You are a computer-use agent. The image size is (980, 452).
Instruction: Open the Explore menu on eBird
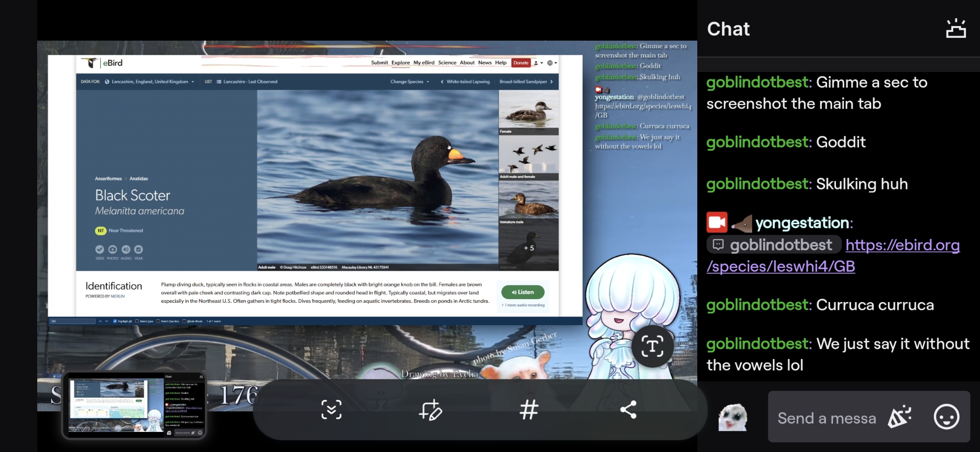tap(400, 63)
